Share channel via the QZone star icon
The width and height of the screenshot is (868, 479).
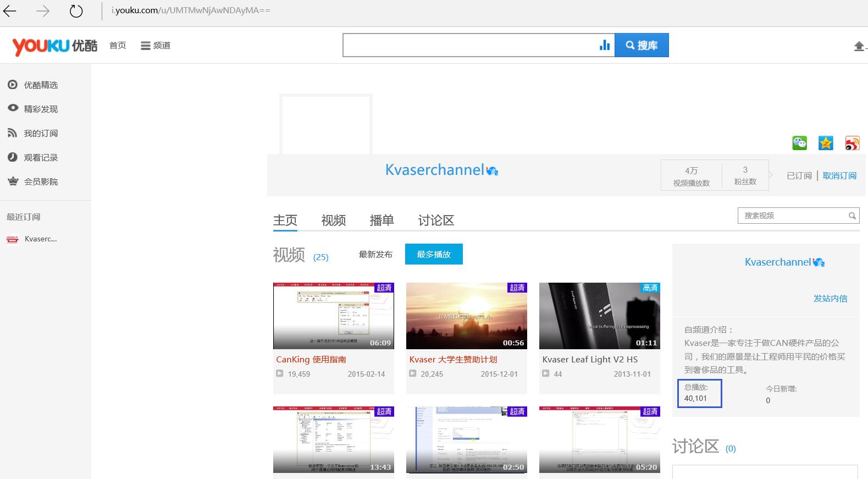826,143
